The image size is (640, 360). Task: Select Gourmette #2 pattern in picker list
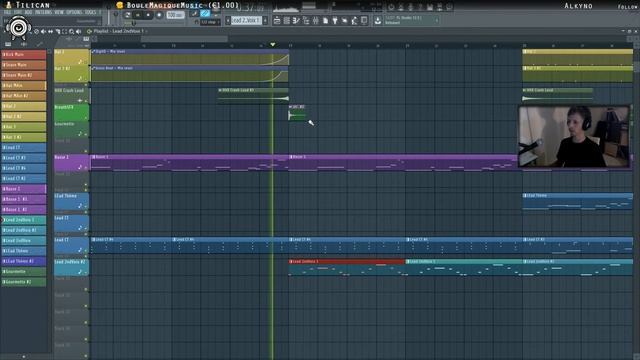(x=24, y=282)
